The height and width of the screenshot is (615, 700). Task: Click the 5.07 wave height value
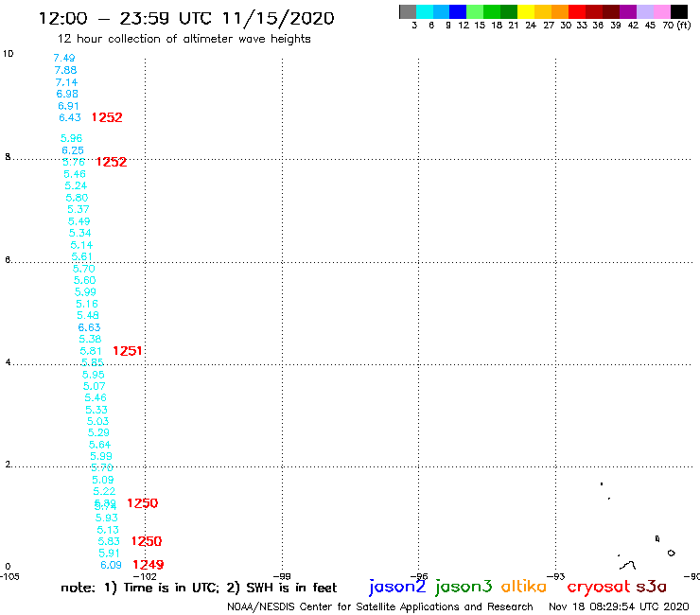95,386
